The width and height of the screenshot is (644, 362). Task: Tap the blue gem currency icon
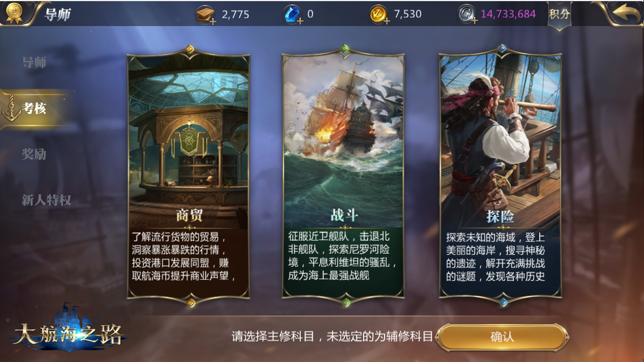coord(292,15)
